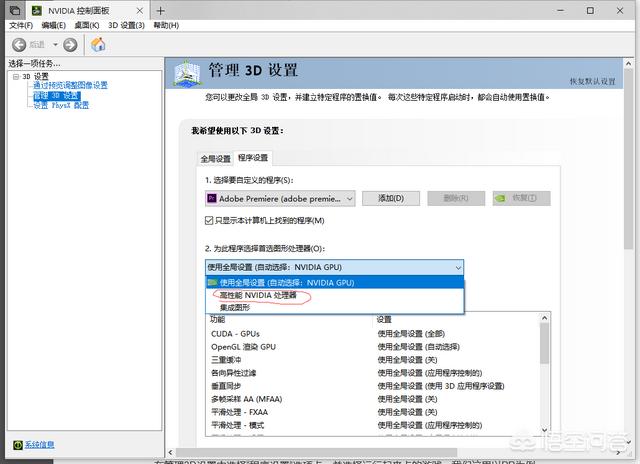Open the 3D 设置(3) menu
640x464 pixels.
[x=127, y=25]
